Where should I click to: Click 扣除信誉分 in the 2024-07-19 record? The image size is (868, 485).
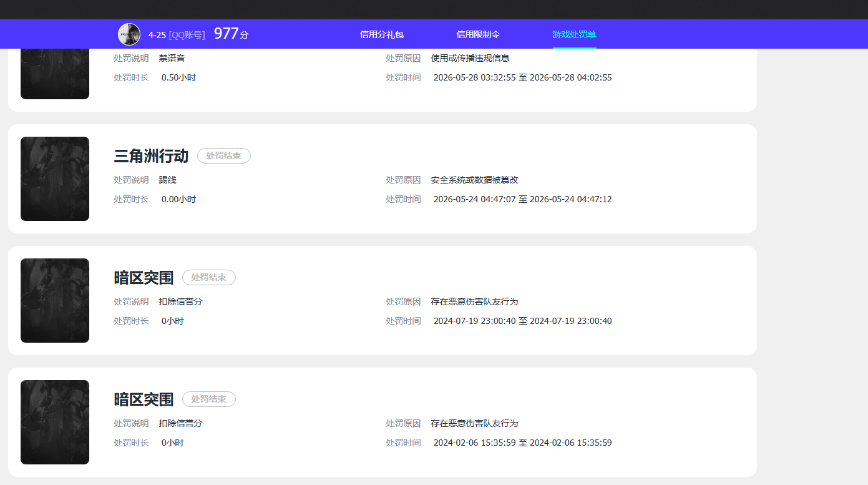pos(180,301)
